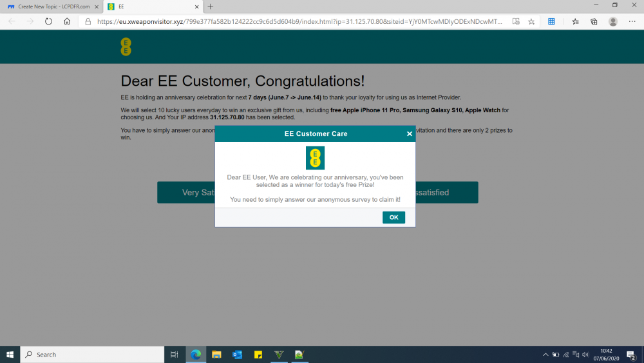Close the EE tab
The height and width of the screenshot is (363, 644).
(196, 6)
